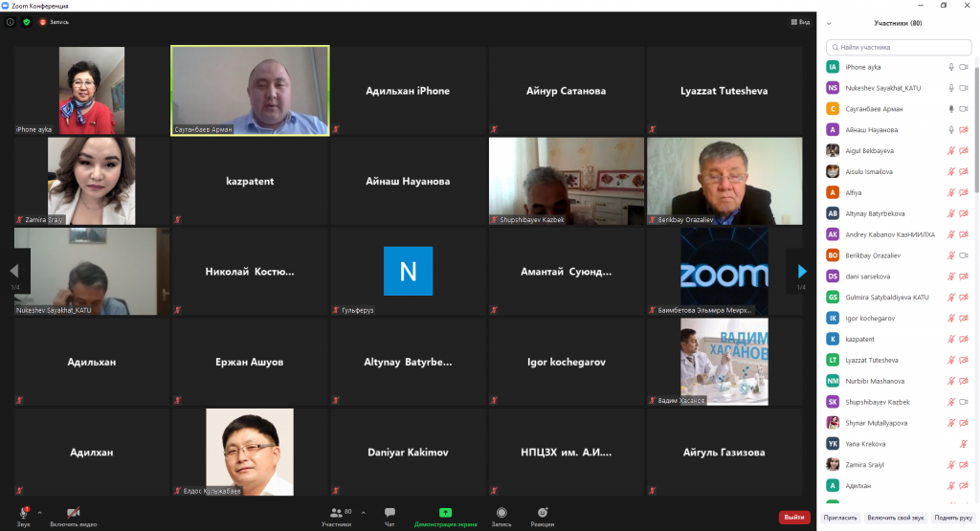This screenshot has height=531, width=980.
Task: Click the red Выйти leave button
Action: [793, 518]
